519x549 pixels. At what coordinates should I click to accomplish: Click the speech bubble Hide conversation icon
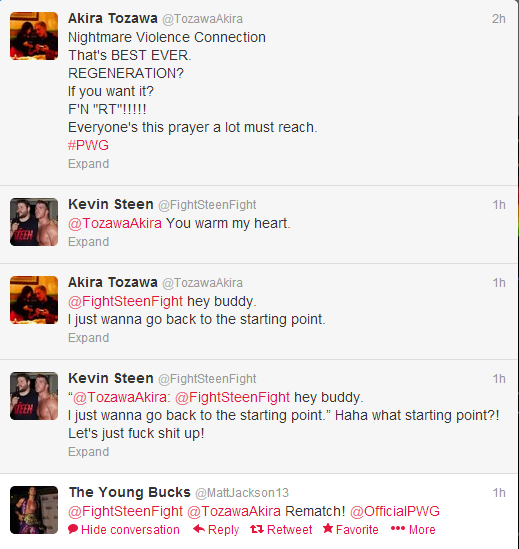pyautogui.click(x=73, y=529)
